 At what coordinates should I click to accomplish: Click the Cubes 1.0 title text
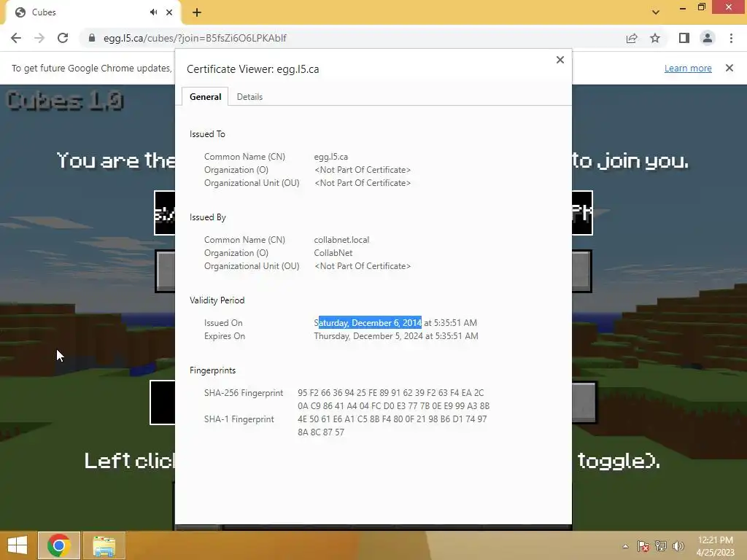[65, 101]
